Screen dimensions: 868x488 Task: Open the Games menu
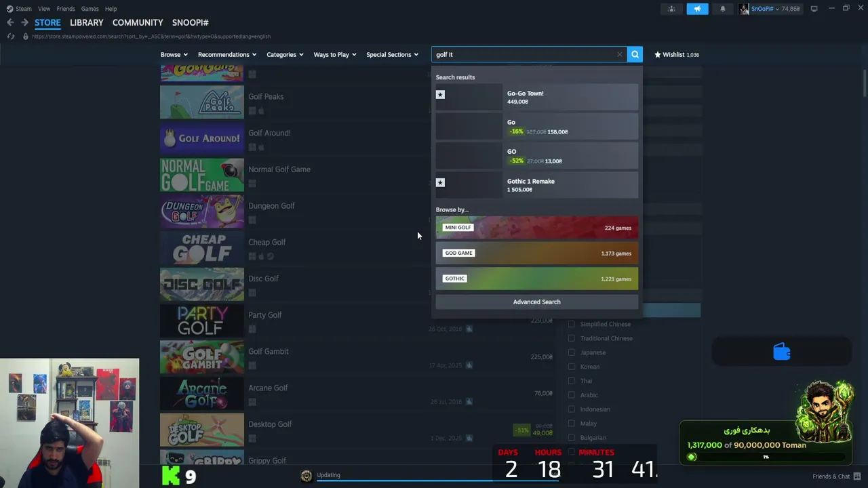coord(90,9)
